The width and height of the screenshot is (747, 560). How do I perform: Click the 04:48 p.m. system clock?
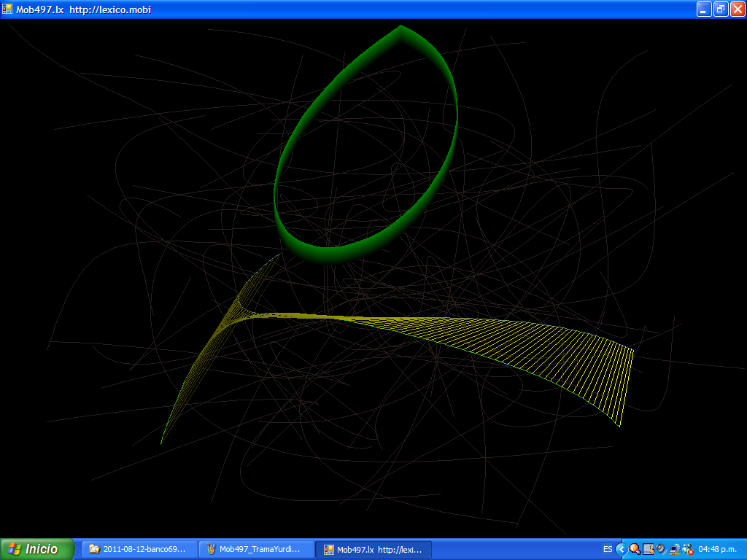719,549
